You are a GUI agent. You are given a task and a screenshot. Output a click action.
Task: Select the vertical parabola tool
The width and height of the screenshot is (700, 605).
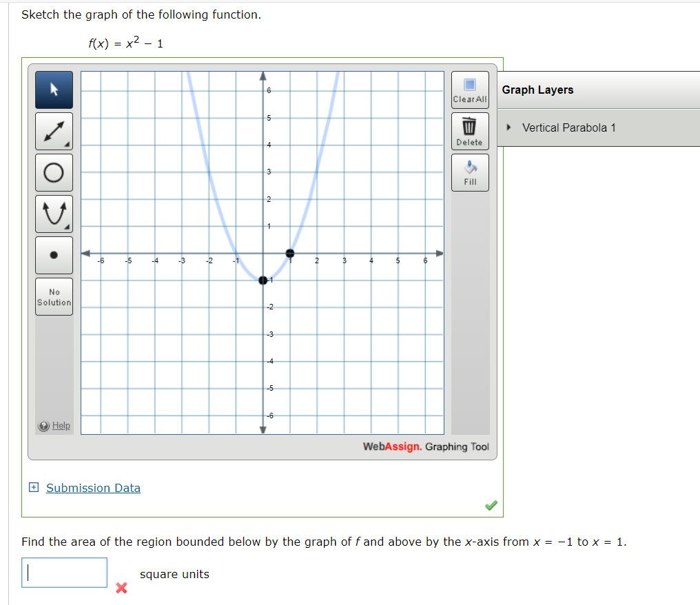pos(54,213)
